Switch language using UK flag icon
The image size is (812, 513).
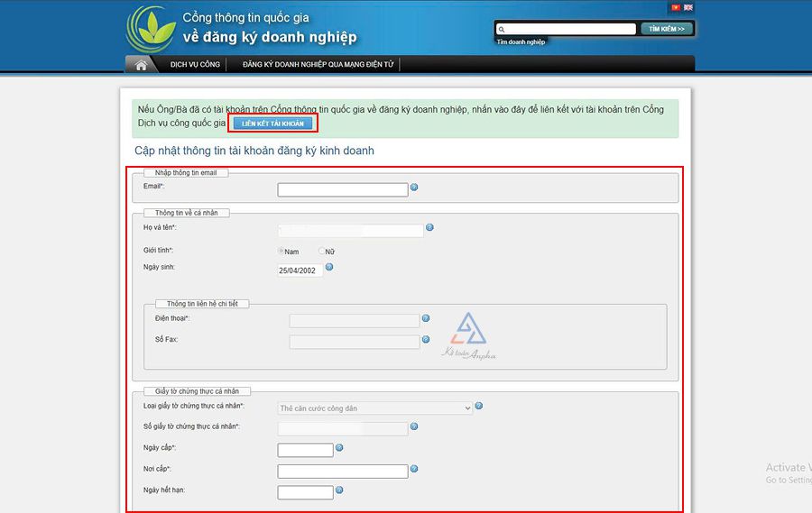[688, 7]
